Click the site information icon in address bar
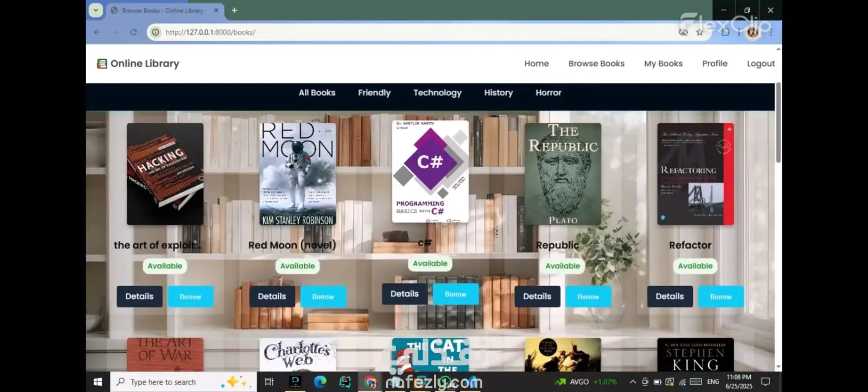 156,32
